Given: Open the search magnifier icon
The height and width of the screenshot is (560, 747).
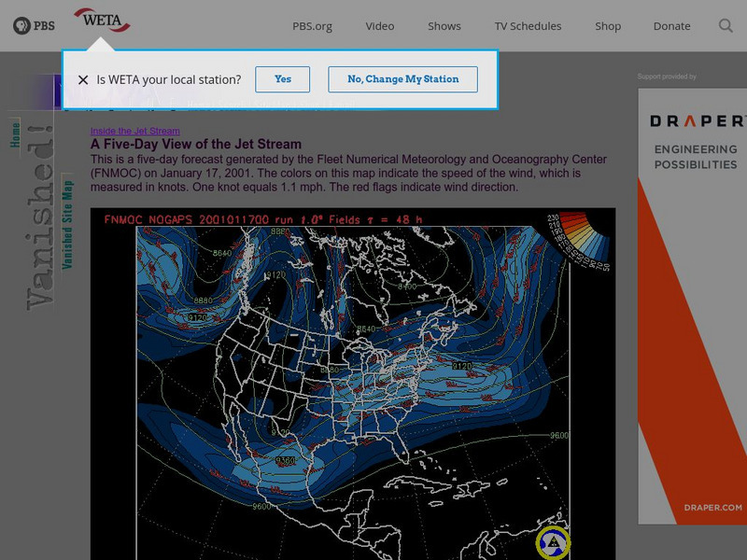Looking at the screenshot, I should [x=726, y=26].
